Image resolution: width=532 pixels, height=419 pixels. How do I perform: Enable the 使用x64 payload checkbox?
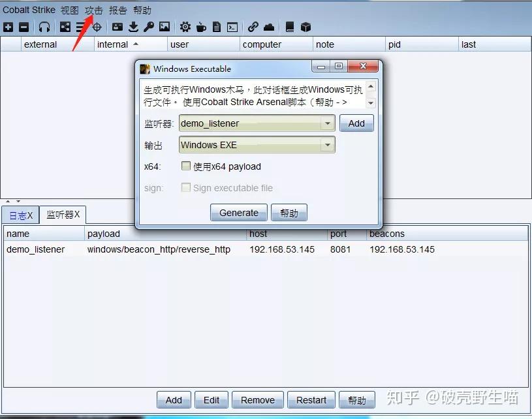pyautogui.click(x=186, y=166)
